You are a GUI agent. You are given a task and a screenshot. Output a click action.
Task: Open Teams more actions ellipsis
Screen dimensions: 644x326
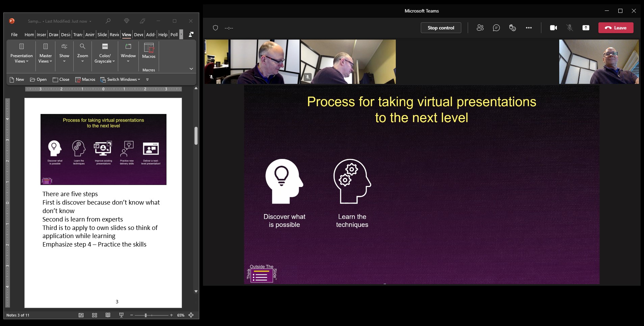pyautogui.click(x=529, y=28)
